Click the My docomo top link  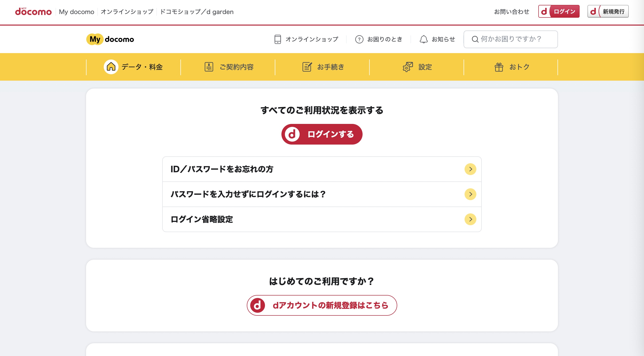tap(76, 12)
